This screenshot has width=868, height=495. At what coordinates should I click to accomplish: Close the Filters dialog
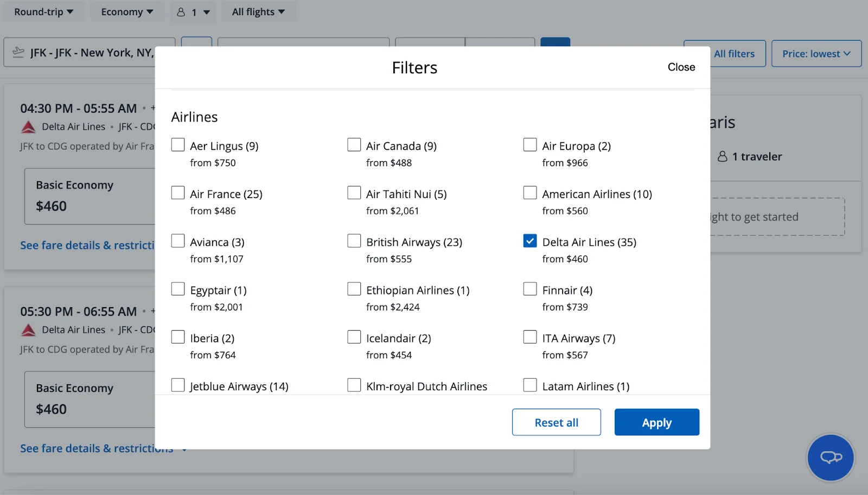(x=681, y=67)
